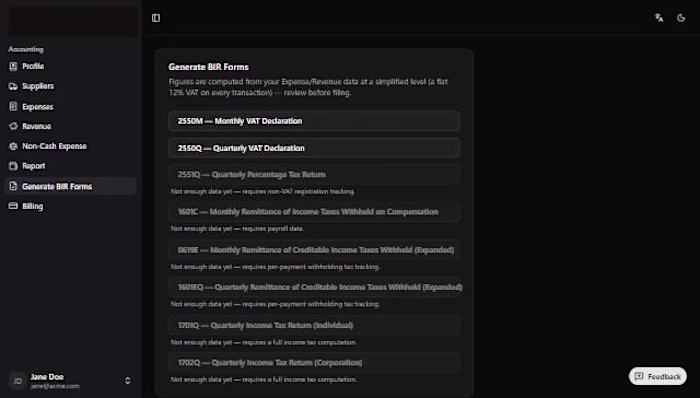Click the Generate BIR Forms file icon
This screenshot has height=398, width=700.
click(13, 186)
